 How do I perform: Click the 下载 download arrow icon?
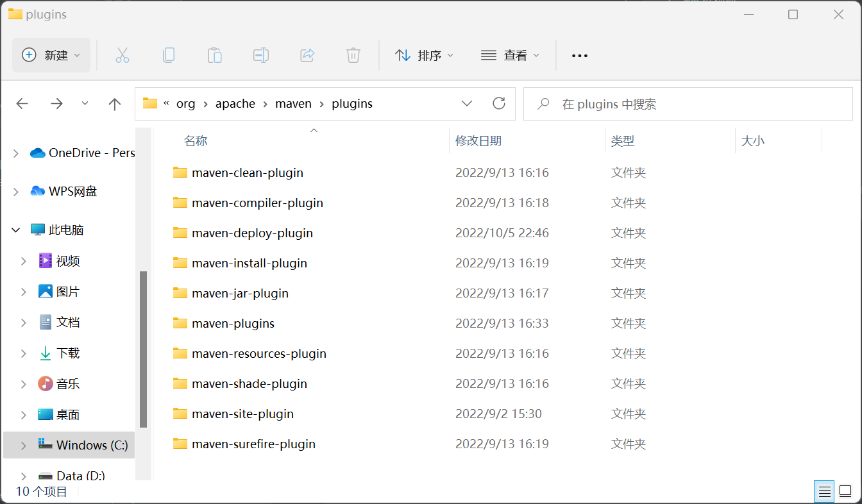(46, 353)
